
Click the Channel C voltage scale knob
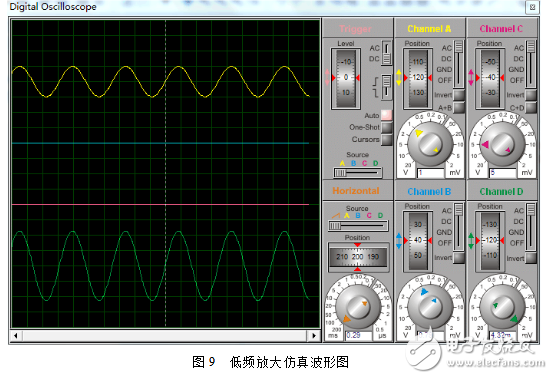point(502,144)
